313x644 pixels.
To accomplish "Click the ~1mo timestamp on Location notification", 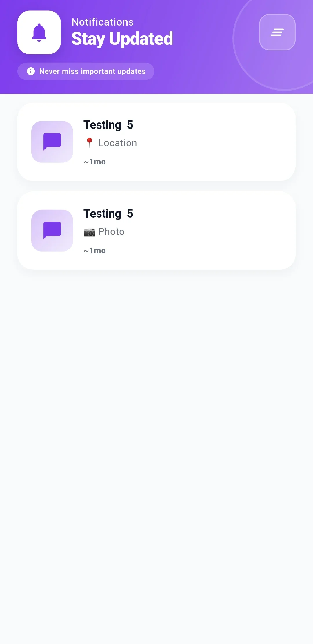I will click(x=95, y=162).
